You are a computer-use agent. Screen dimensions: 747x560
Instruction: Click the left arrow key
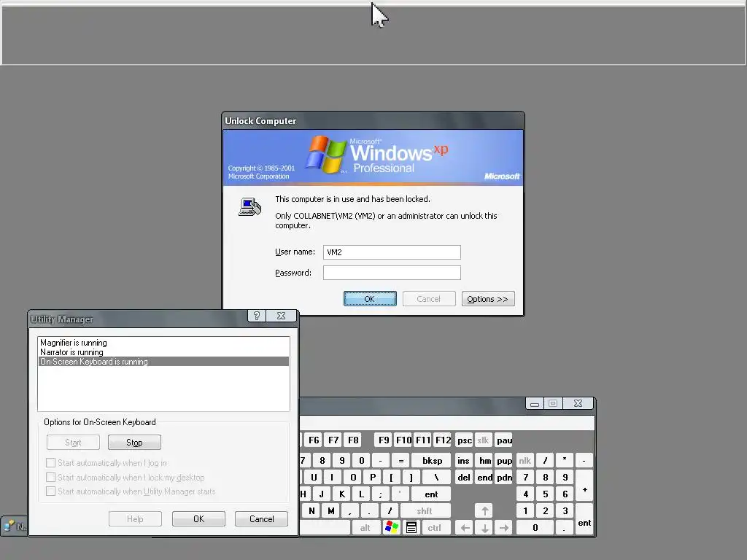click(x=465, y=528)
